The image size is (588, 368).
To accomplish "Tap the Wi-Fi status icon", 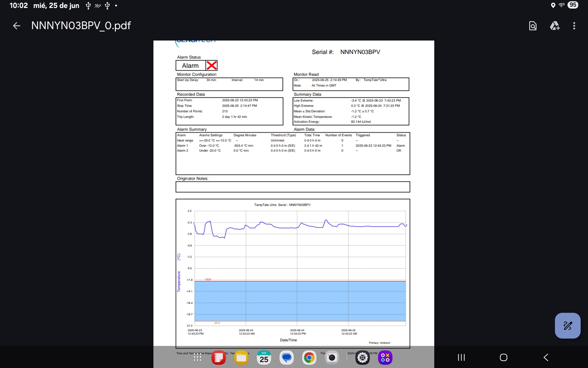I will (562, 5).
